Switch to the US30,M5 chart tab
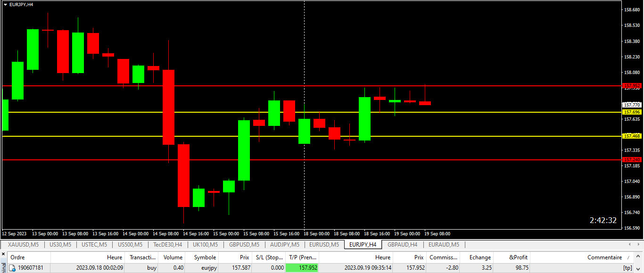The height and width of the screenshot is (273, 644). pyautogui.click(x=60, y=245)
